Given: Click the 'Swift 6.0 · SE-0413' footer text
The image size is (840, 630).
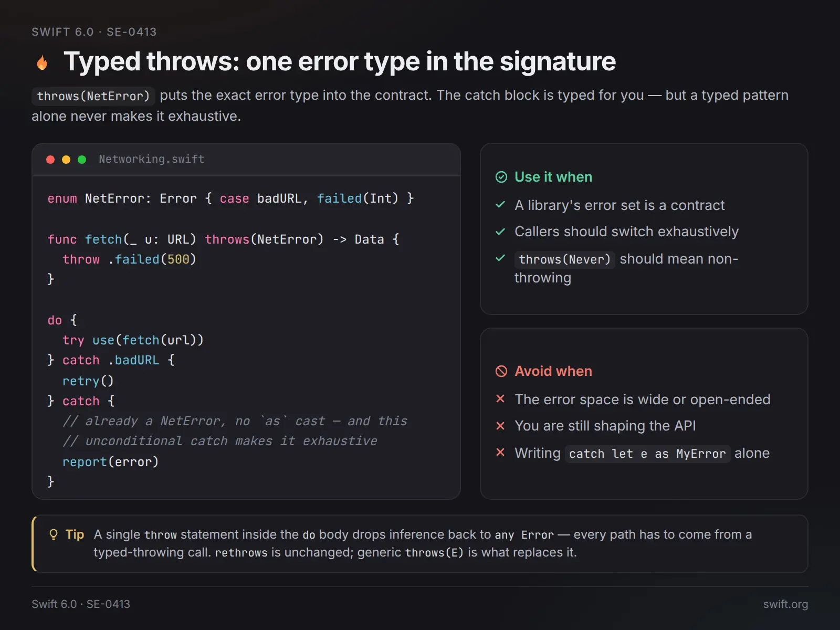Looking at the screenshot, I should point(81,604).
